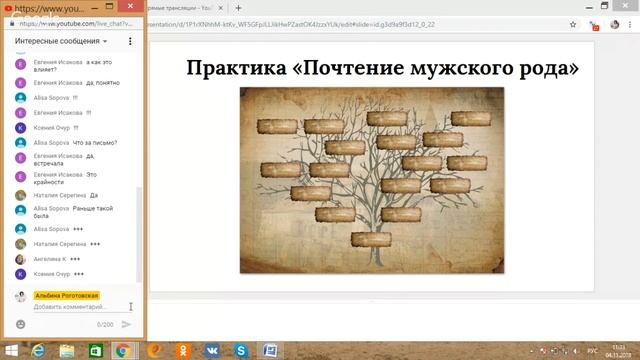
Task: Click the message 'Раньше такой была'
Action: 73,212
